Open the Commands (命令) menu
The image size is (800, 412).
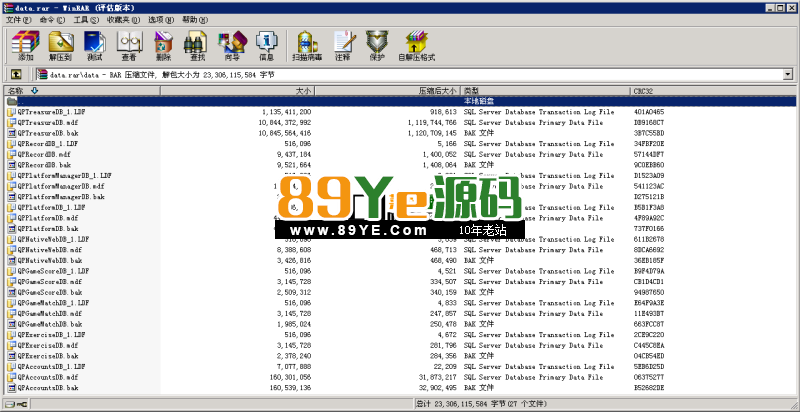tap(53, 20)
